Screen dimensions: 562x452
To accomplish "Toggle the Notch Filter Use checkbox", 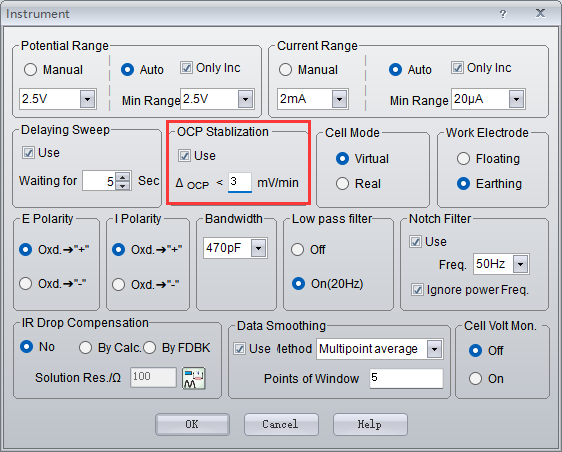I will [x=415, y=242].
